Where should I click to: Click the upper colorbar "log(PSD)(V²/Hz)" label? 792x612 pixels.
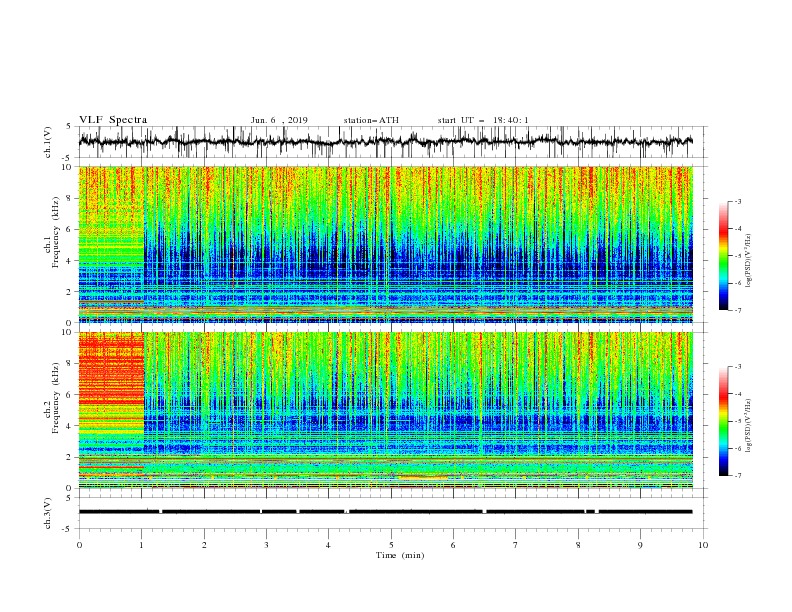[749, 261]
